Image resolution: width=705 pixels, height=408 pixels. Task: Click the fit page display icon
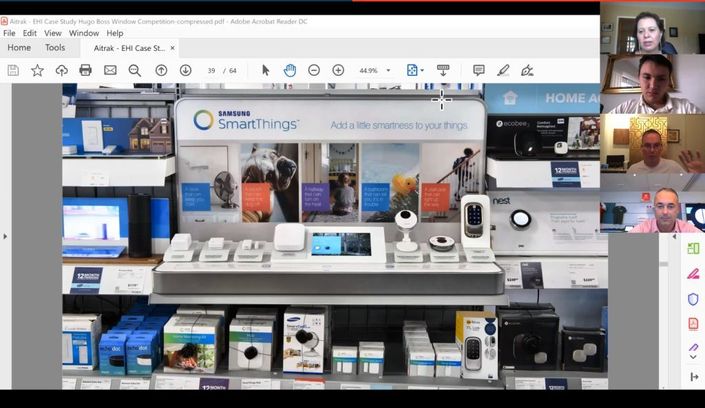click(412, 70)
